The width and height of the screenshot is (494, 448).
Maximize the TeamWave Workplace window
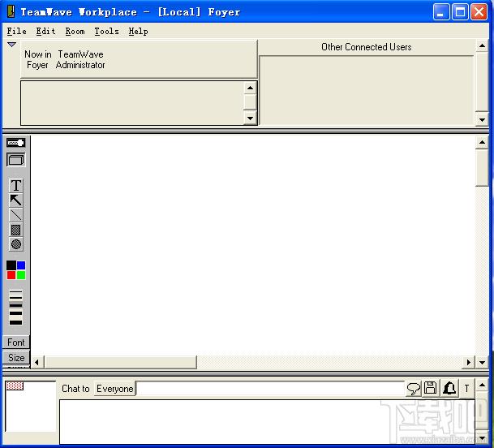[460, 12]
